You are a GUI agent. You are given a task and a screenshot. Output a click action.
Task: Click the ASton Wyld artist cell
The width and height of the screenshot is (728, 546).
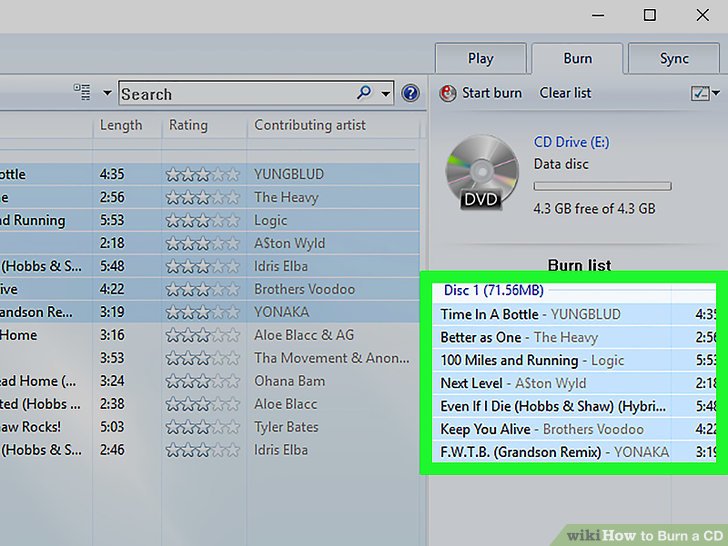[x=289, y=243]
